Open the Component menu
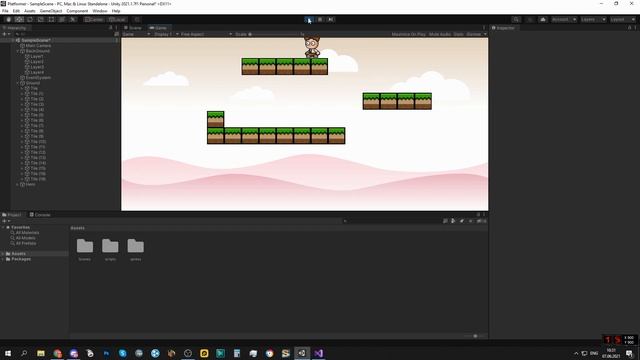The width and height of the screenshot is (640, 360). tap(77, 11)
